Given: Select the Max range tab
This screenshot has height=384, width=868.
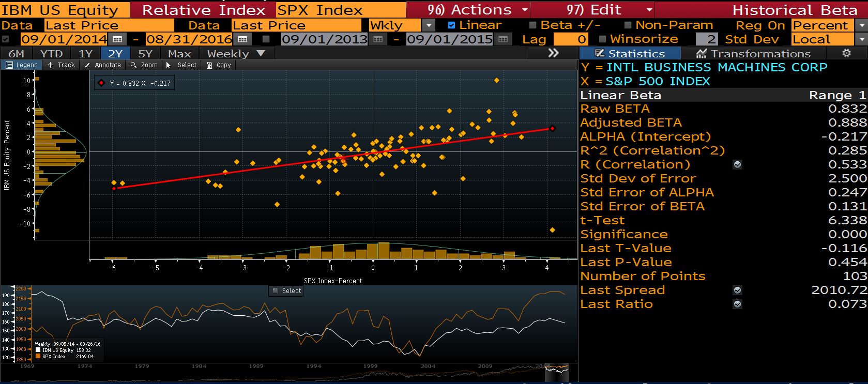Looking at the screenshot, I should point(179,53).
